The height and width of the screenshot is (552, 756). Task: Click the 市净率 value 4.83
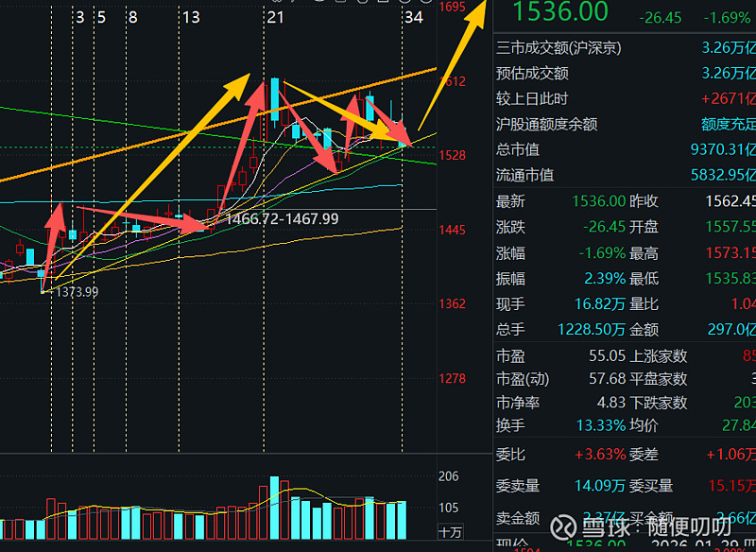tap(610, 402)
